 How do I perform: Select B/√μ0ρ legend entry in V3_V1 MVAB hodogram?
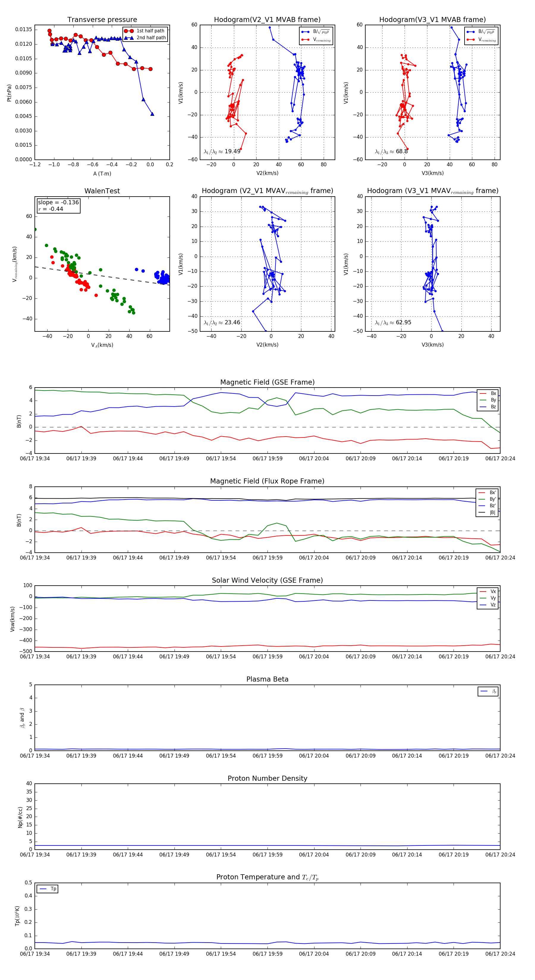pos(481,32)
